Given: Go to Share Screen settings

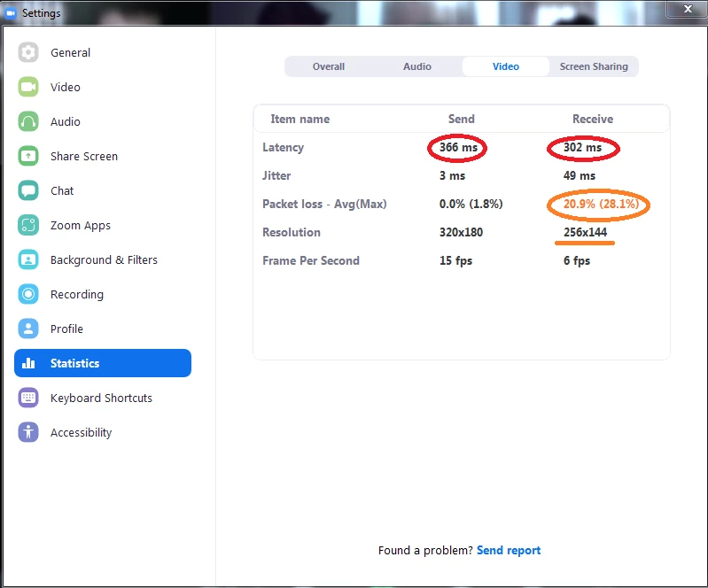Looking at the screenshot, I should pos(84,156).
